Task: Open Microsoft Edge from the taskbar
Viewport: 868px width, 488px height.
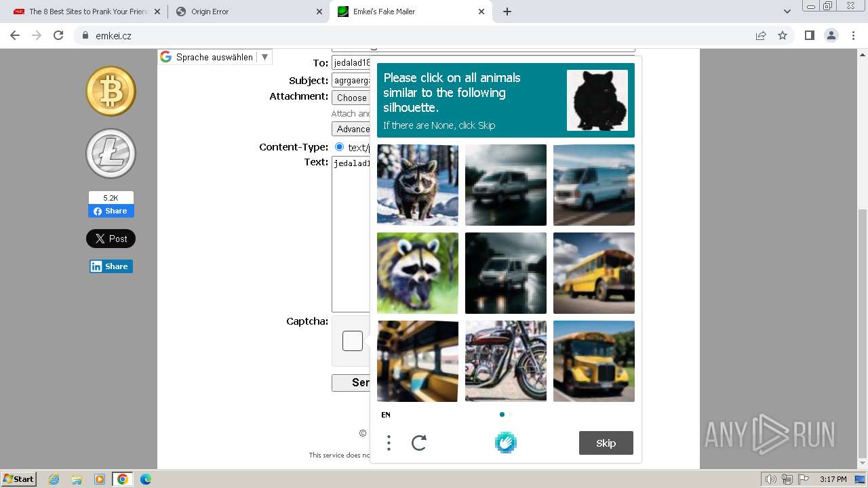Action: click(x=146, y=479)
